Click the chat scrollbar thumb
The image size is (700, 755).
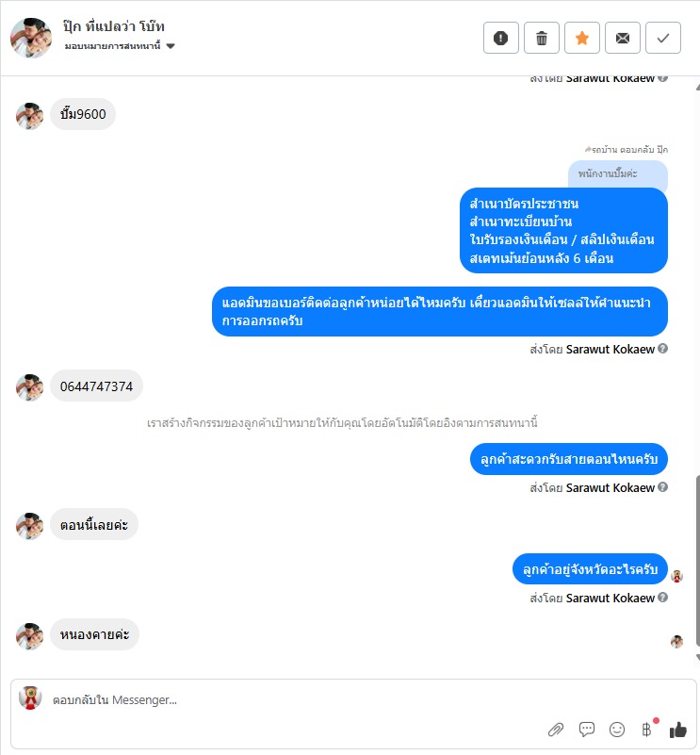[x=697, y=561]
